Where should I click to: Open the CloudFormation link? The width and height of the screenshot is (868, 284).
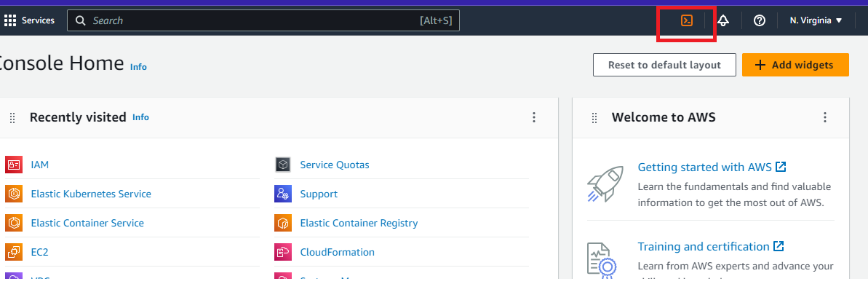pos(337,252)
